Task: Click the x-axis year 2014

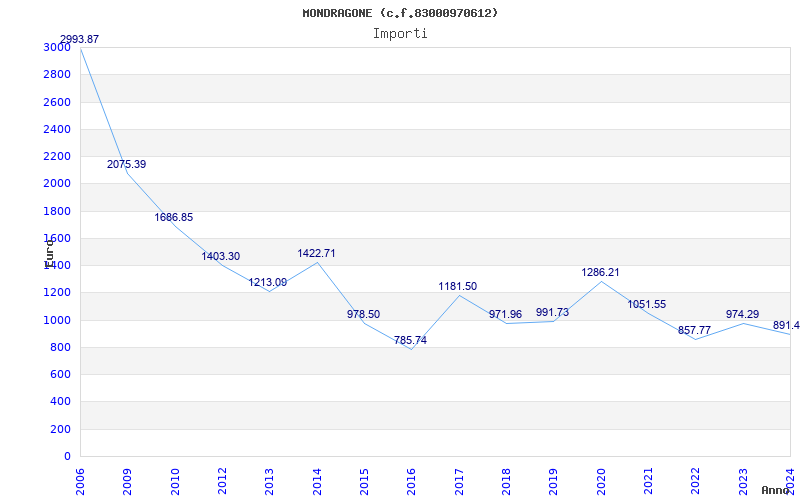Action: coord(317,482)
